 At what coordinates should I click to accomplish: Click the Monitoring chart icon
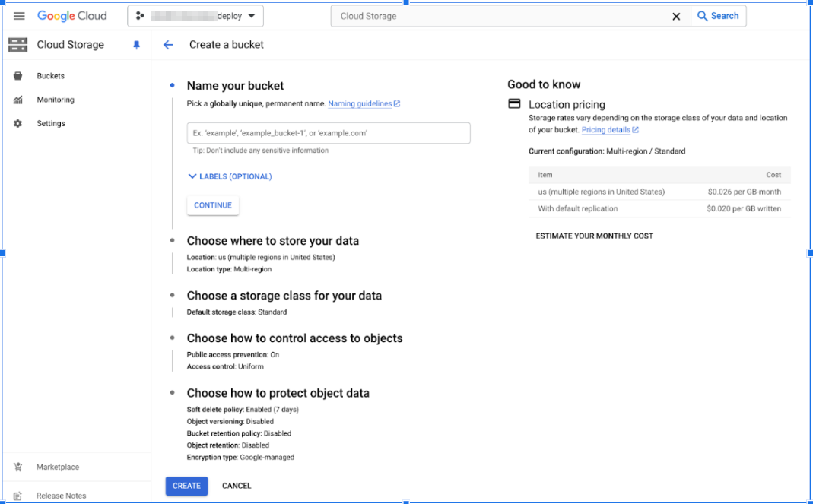coord(18,100)
